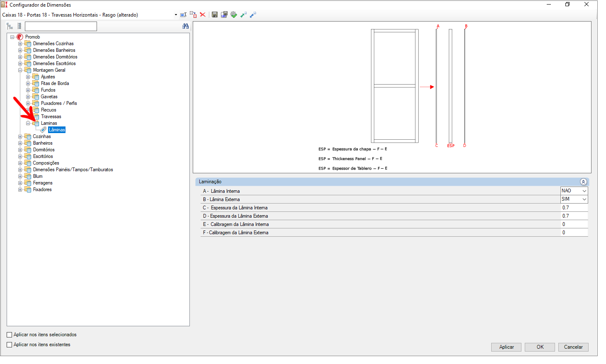The height and width of the screenshot is (364, 606).
Task: Click the door panel diagram in the preview
Action: [395, 86]
